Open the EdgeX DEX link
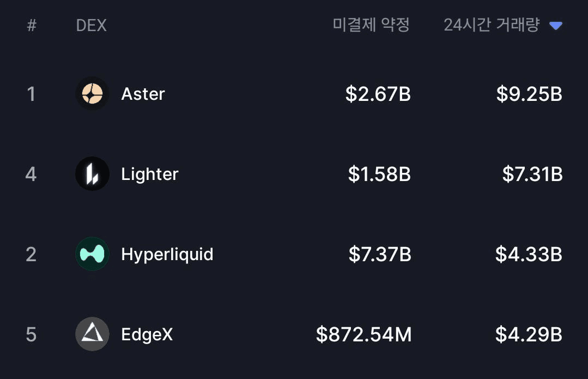 [x=147, y=334]
